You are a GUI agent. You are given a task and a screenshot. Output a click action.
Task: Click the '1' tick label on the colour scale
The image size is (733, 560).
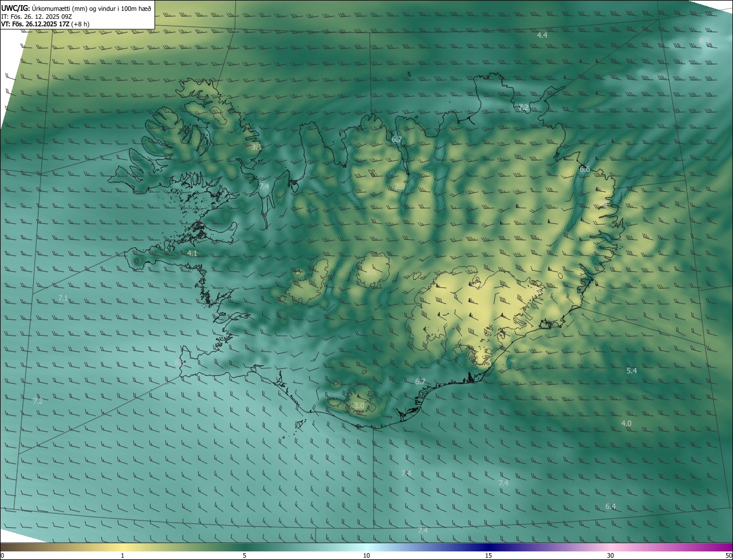click(x=123, y=555)
